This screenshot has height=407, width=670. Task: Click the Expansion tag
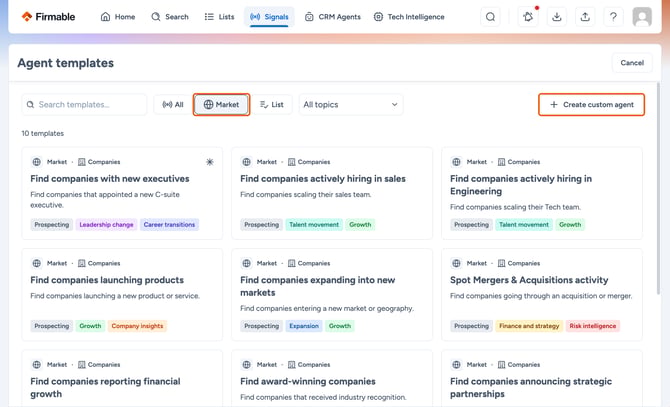304,326
